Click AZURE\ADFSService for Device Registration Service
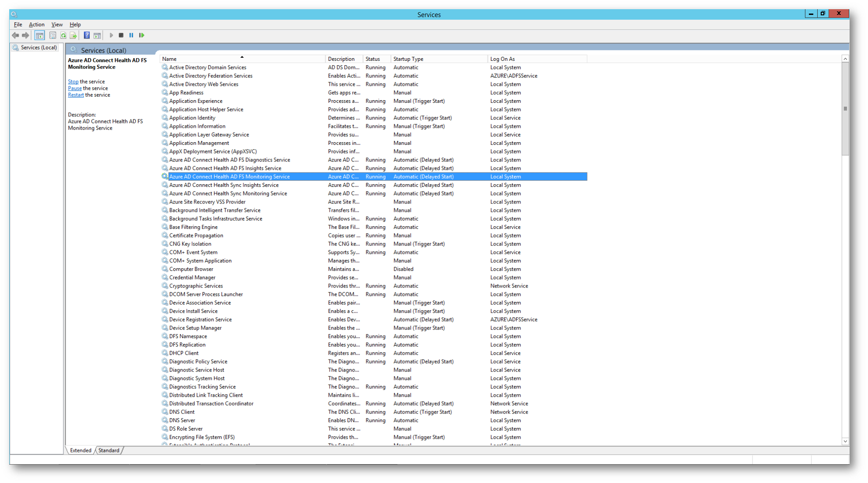Viewport: 868px width, 483px height. (514, 319)
